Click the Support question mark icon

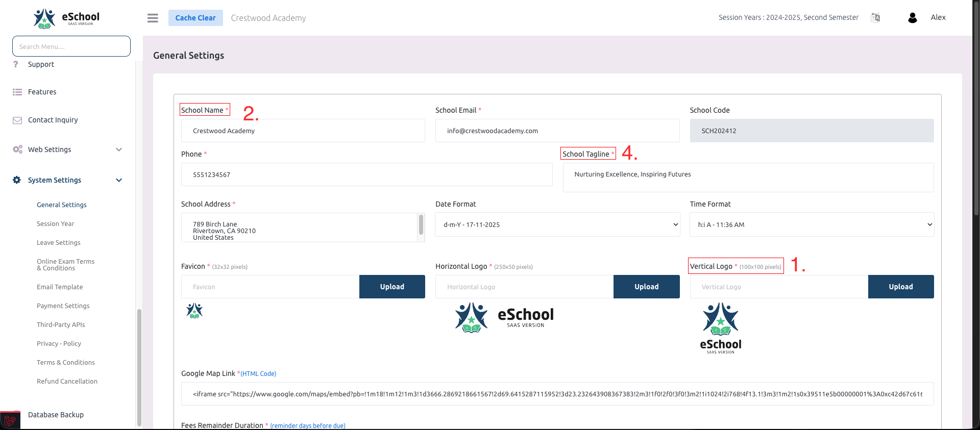(x=16, y=64)
